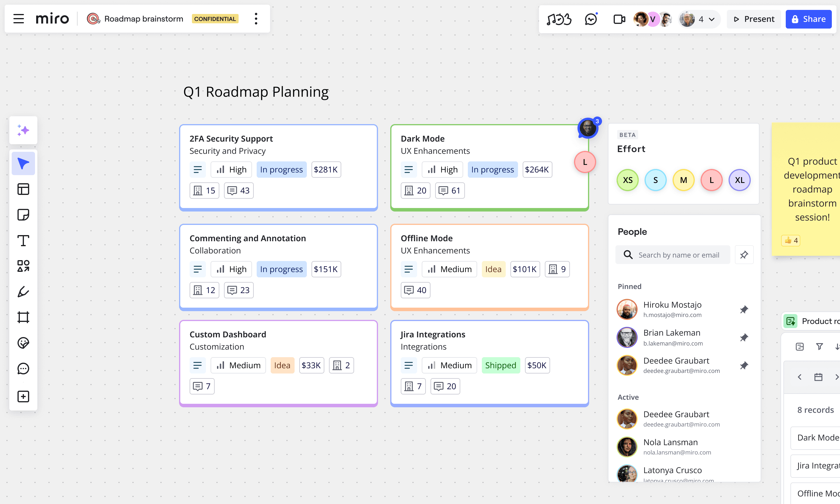Choose the text tool in sidebar
The height and width of the screenshot is (504, 840).
click(x=23, y=240)
